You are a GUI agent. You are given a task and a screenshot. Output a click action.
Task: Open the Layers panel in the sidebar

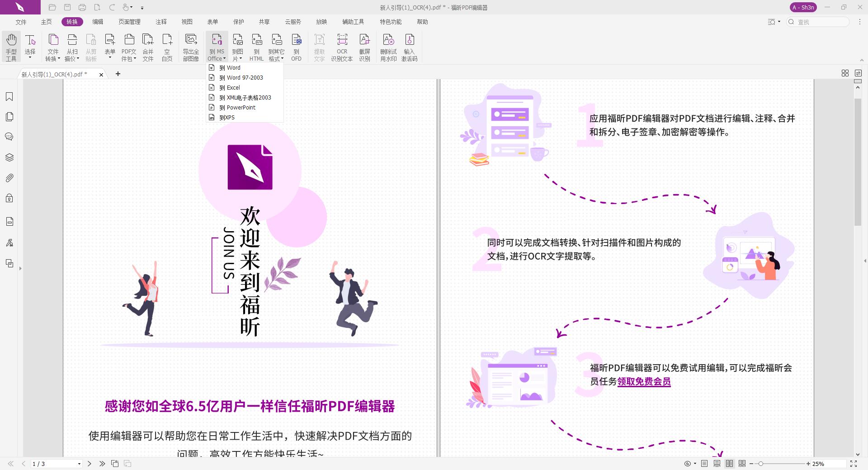[9, 157]
